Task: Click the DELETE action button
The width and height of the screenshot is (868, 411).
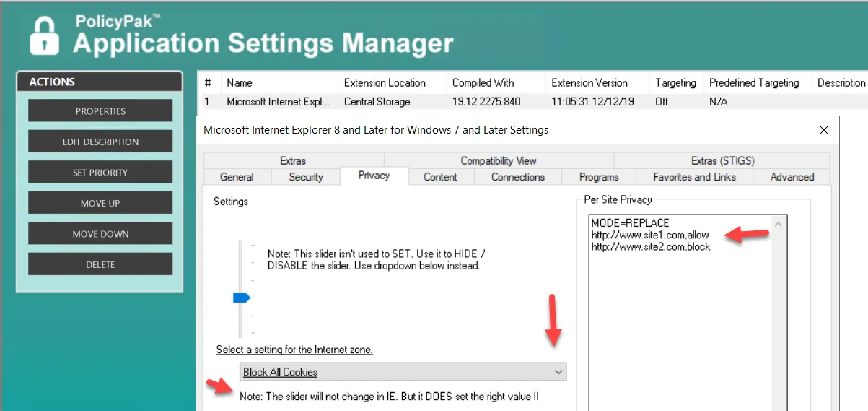Action: 100,264
